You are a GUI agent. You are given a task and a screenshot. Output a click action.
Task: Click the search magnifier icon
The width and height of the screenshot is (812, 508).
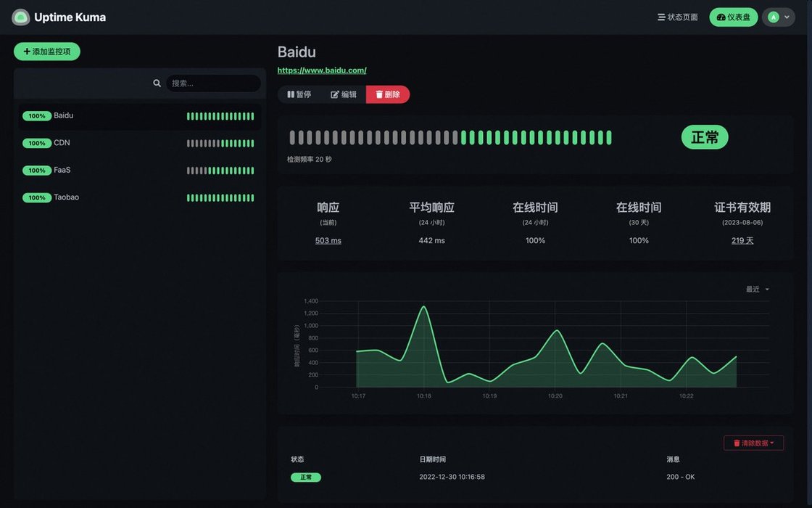(157, 83)
